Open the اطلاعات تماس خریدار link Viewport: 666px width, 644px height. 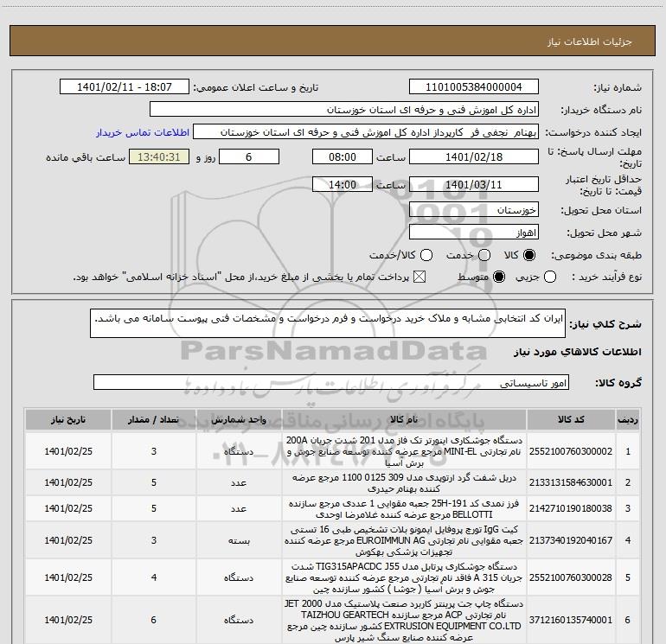[x=143, y=132]
